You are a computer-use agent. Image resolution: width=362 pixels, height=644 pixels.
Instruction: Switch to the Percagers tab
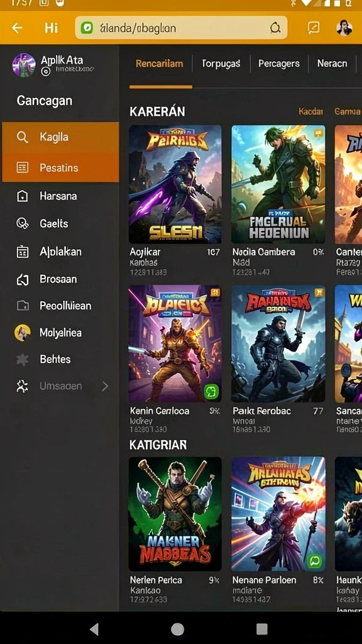point(278,64)
